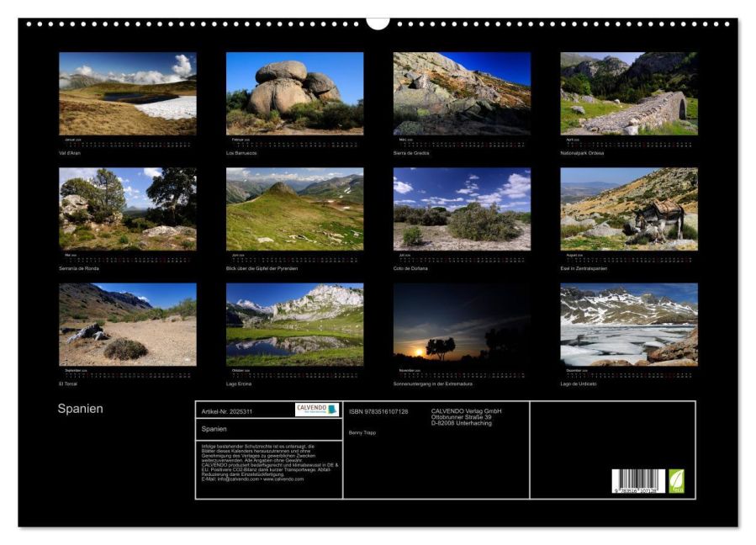Open the Nationalpark Ordesa stone bridge photo
The width and height of the screenshot is (756, 545).
tap(629, 93)
